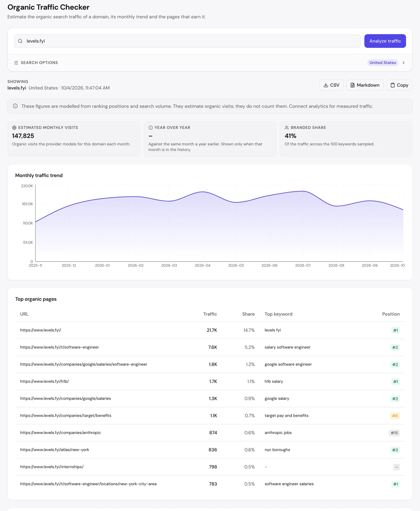
Task: Export the report as Markdown
Action: tap(365, 85)
